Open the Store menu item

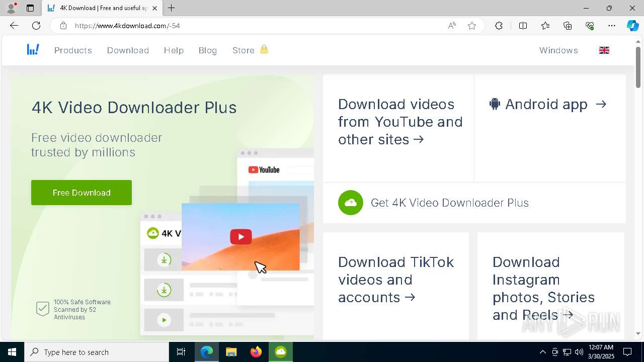(x=244, y=50)
